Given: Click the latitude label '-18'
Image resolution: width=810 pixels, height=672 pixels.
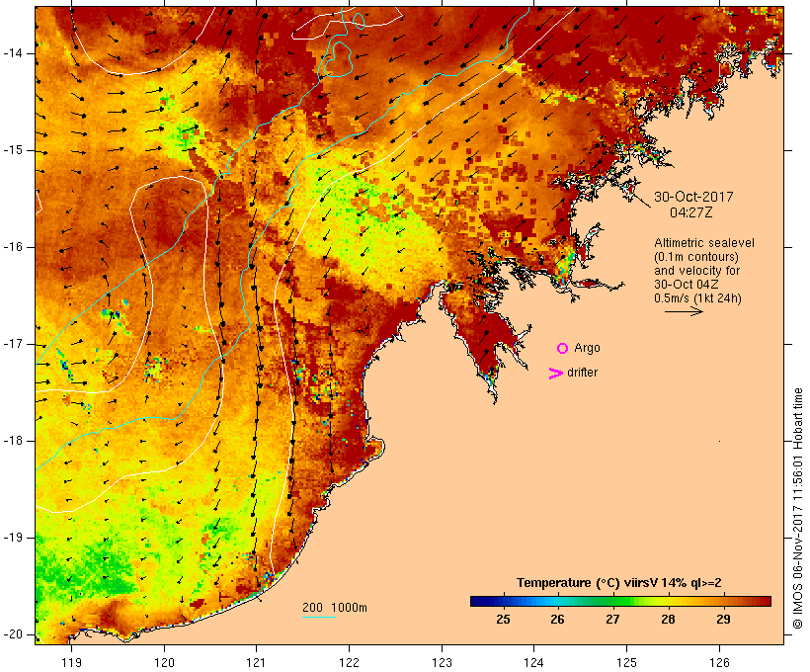Looking at the screenshot, I should [13, 441].
